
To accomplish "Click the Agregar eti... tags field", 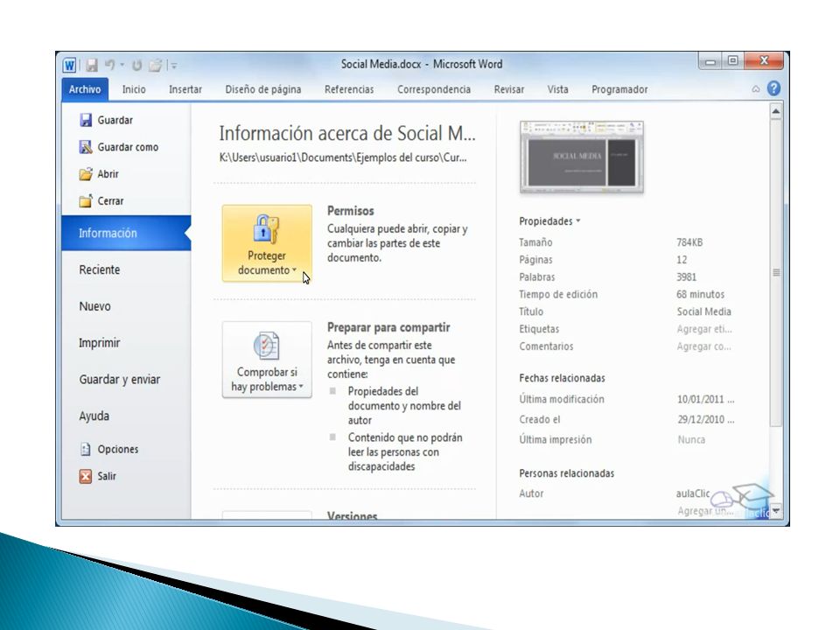I will [703, 329].
